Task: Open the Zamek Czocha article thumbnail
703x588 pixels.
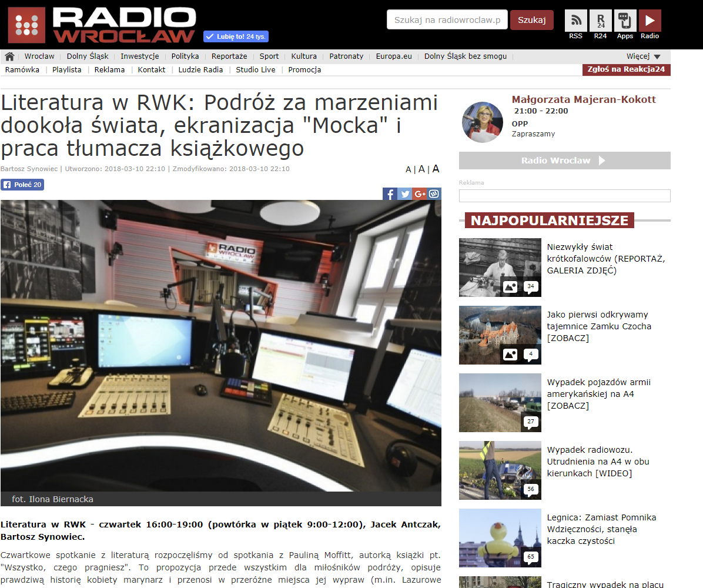Action: [500, 335]
